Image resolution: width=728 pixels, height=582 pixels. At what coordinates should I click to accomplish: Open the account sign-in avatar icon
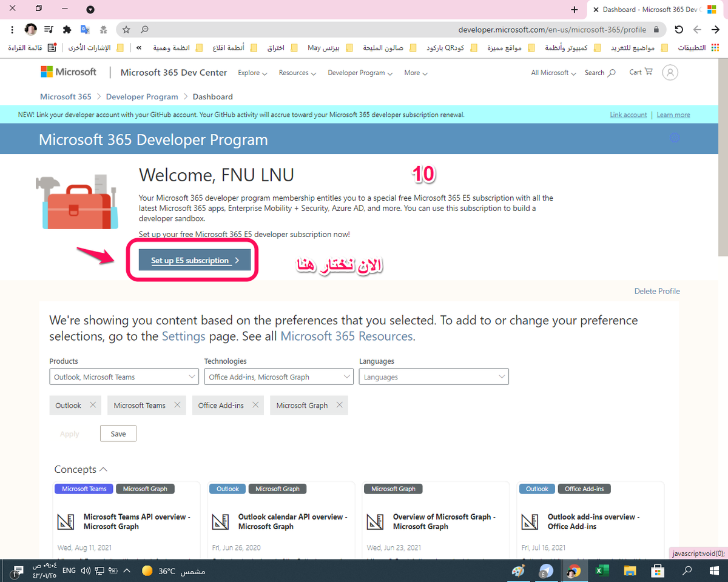(x=670, y=72)
